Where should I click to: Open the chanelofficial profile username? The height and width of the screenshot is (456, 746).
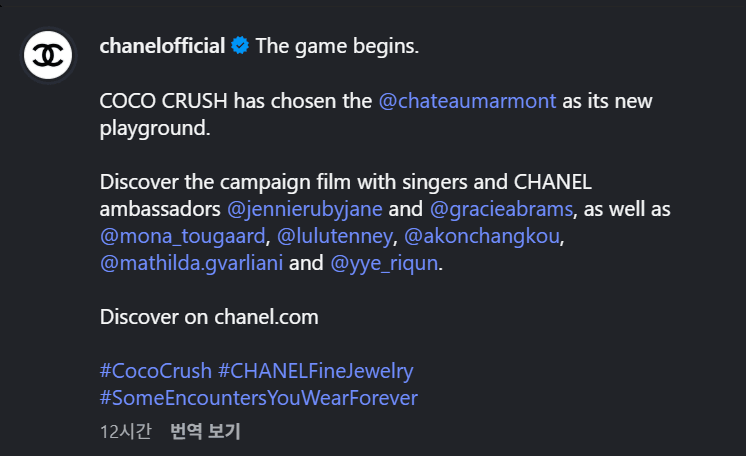162,46
